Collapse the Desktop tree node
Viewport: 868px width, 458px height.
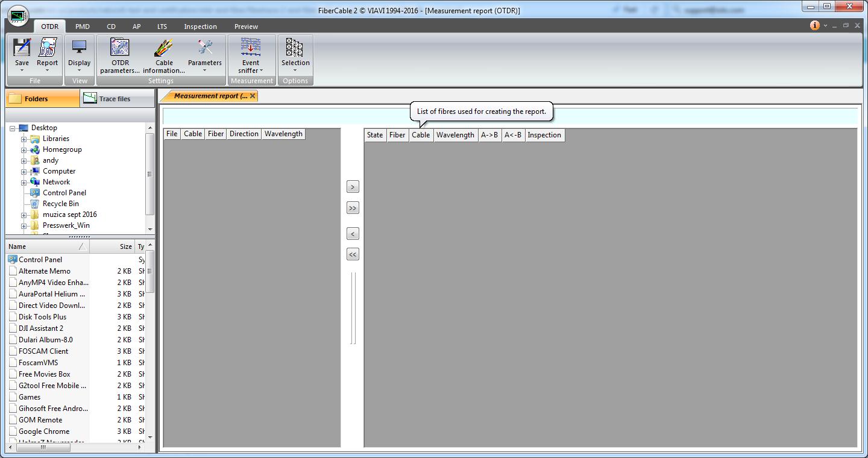tap(13, 128)
